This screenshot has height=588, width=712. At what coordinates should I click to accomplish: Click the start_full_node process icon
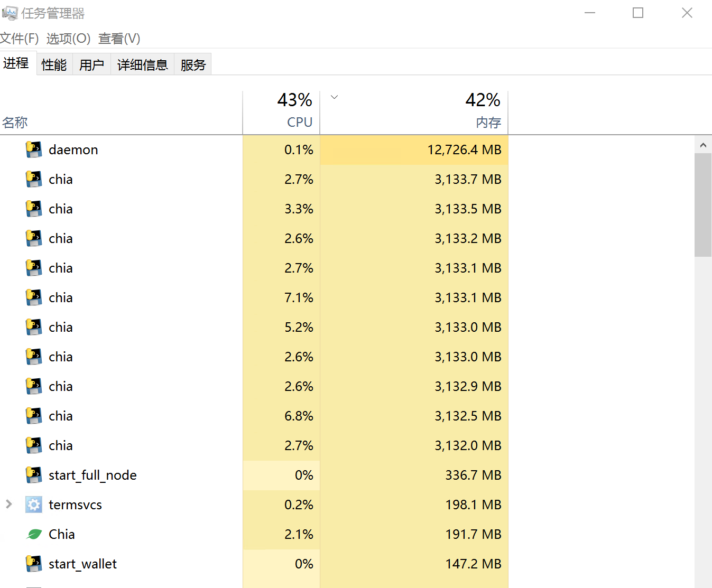34,475
